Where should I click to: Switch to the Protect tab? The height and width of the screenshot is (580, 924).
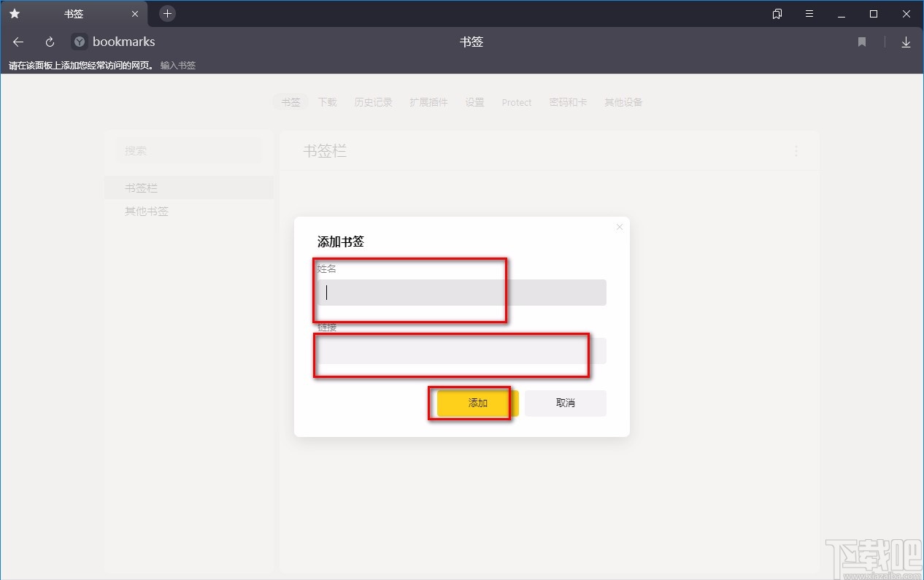tap(516, 102)
